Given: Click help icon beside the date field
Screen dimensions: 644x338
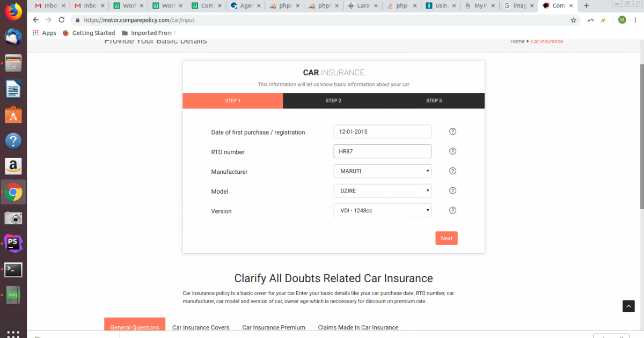Looking at the screenshot, I should click(x=452, y=131).
